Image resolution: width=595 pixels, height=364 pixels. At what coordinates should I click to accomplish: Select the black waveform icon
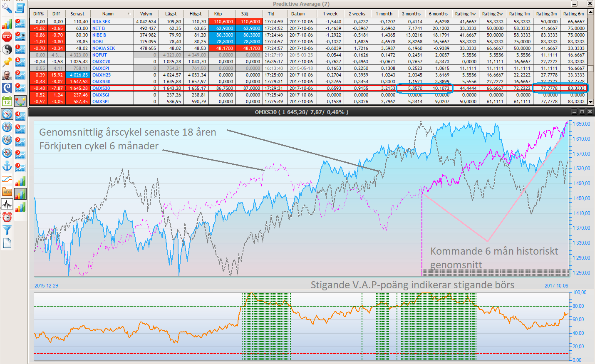7,205
